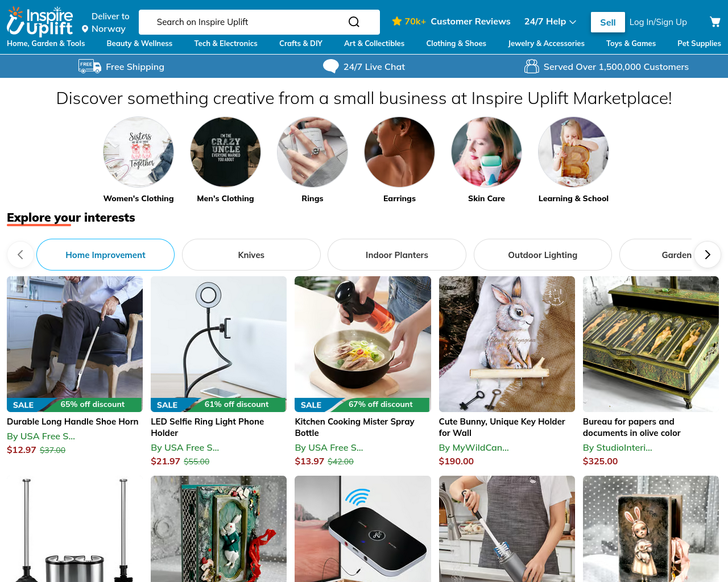Screen dimensions: 728x582
Task: Click the Inspire Uplift logo
Action: (x=40, y=22)
